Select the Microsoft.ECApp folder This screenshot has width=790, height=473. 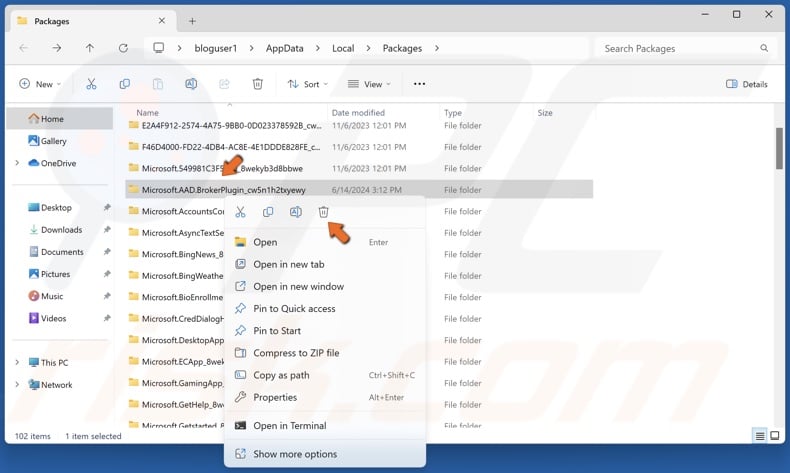click(x=175, y=362)
